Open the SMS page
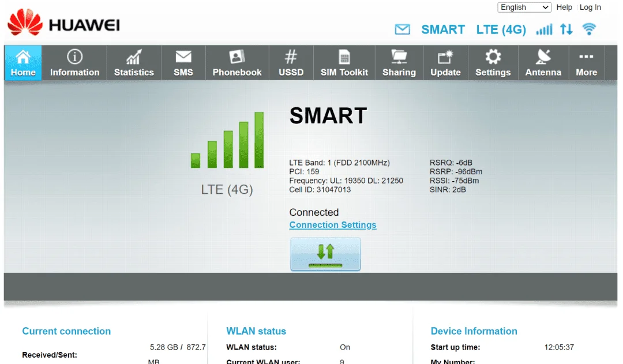Image resolution: width=623 pixels, height=364 pixels. tap(183, 63)
